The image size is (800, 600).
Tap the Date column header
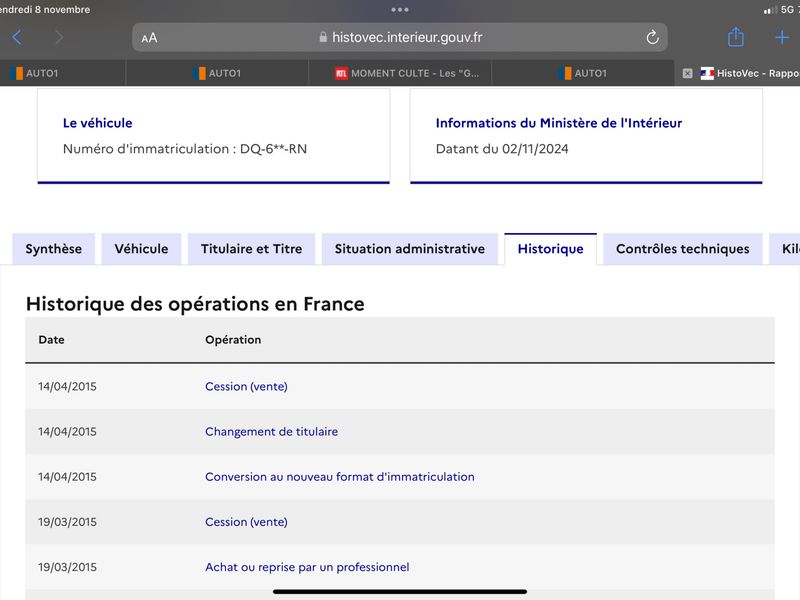click(x=52, y=340)
